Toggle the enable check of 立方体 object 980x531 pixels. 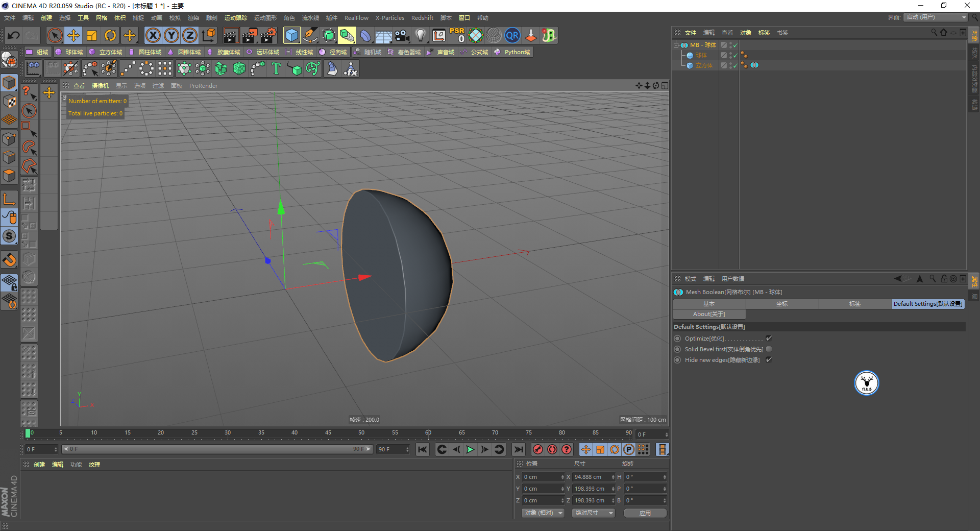[736, 65]
